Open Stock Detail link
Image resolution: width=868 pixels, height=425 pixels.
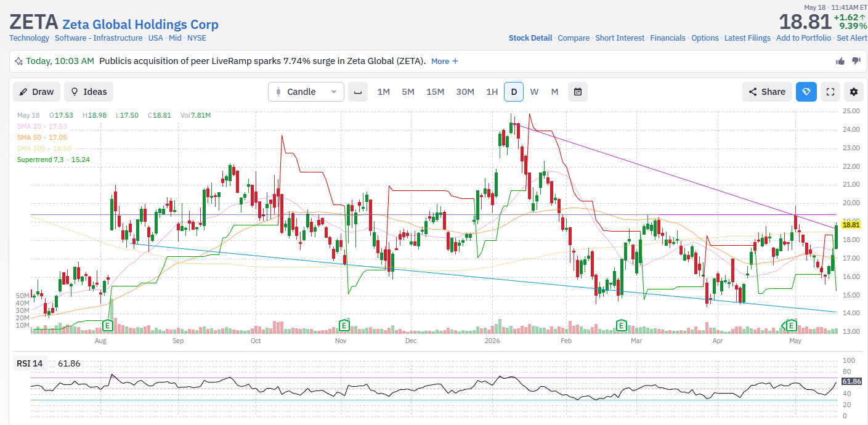(530, 38)
